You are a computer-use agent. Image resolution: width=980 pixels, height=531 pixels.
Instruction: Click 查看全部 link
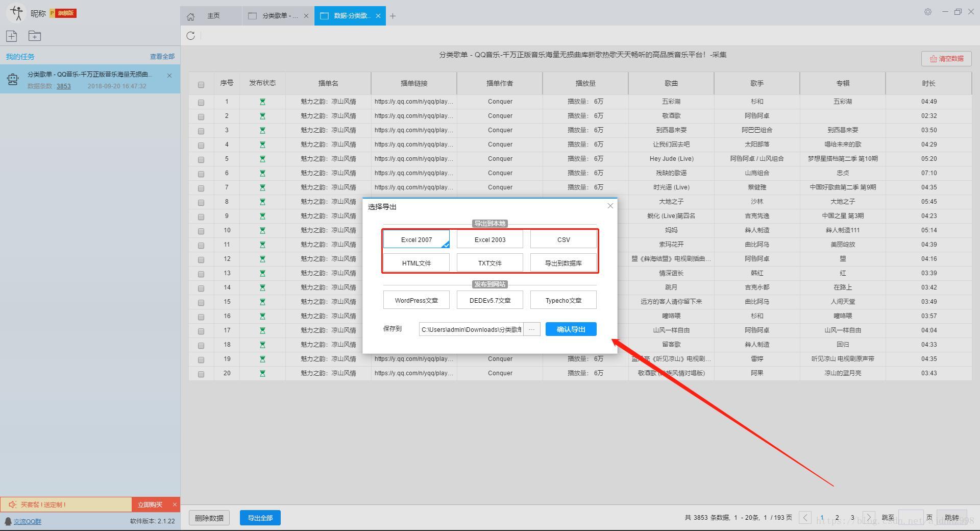click(x=162, y=57)
